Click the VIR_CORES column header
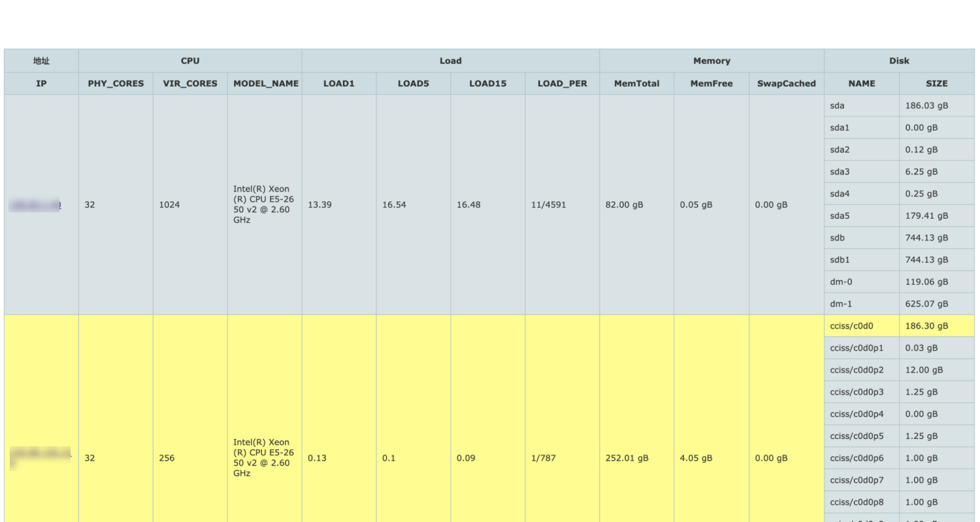980x522 pixels. click(x=190, y=84)
